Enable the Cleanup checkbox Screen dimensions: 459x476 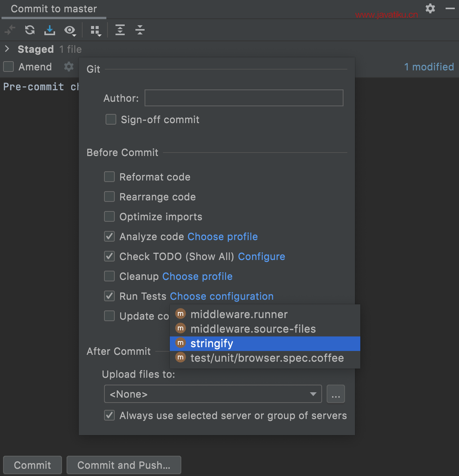109,276
